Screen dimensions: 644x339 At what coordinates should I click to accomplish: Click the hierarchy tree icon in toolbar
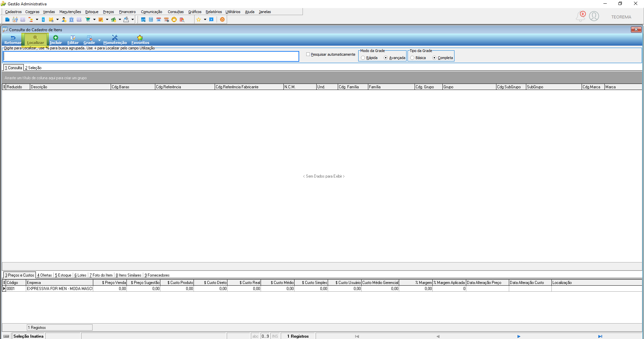click(x=31, y=19)
